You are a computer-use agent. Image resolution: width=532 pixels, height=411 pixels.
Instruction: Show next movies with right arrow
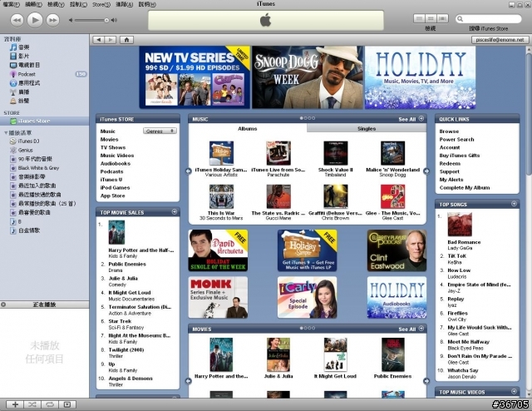click(x=426, y=381)
